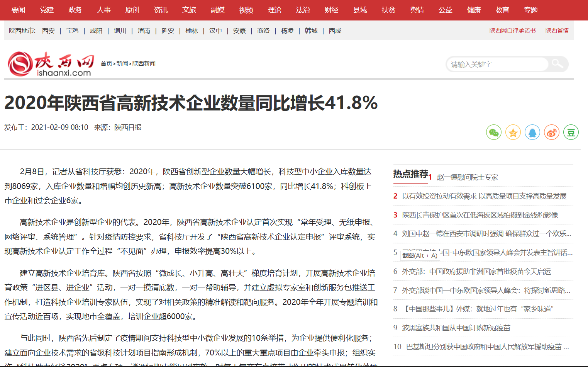Share article to Sina Weibo
This screenshot has height=367, width=588.
(x=551, y=133)
